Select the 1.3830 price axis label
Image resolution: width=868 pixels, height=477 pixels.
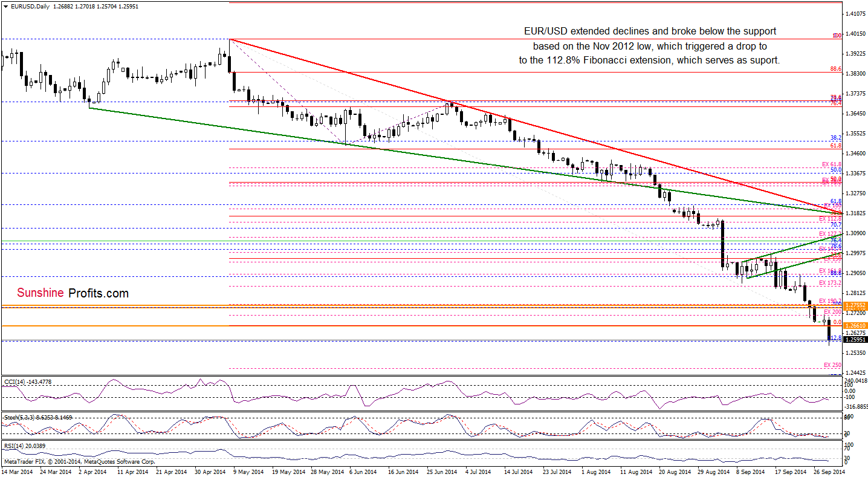(x=856, y=73)
